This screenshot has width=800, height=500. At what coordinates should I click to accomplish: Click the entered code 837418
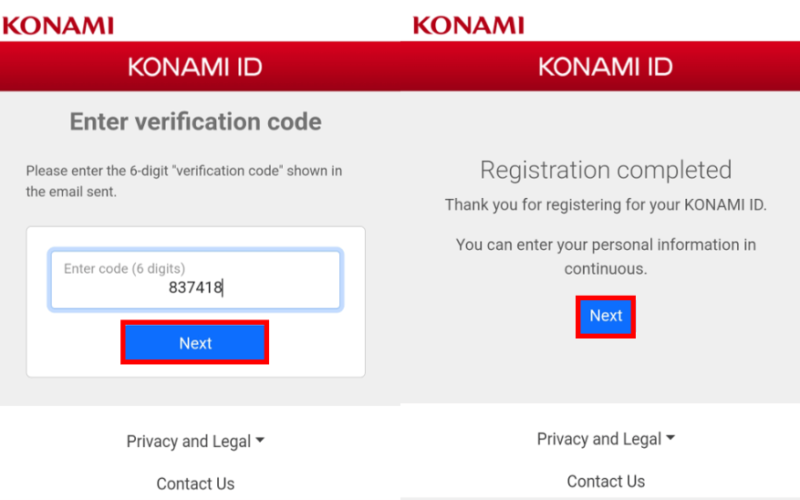pos(195,288)
